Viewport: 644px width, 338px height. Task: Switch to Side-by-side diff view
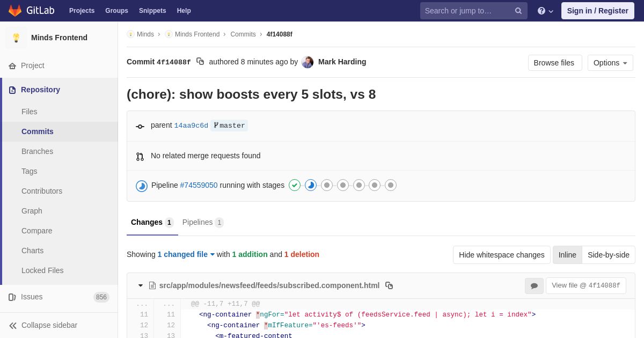point(609,255)
